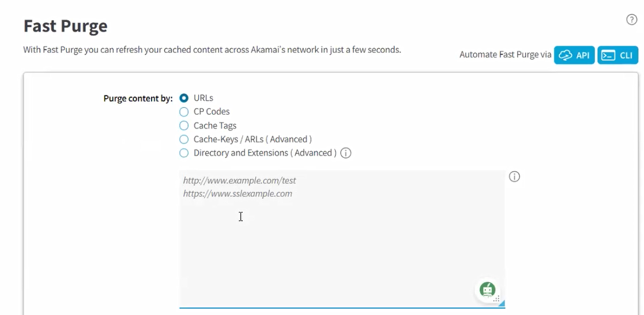Choose the CP Codes radio option

point(184,112)
